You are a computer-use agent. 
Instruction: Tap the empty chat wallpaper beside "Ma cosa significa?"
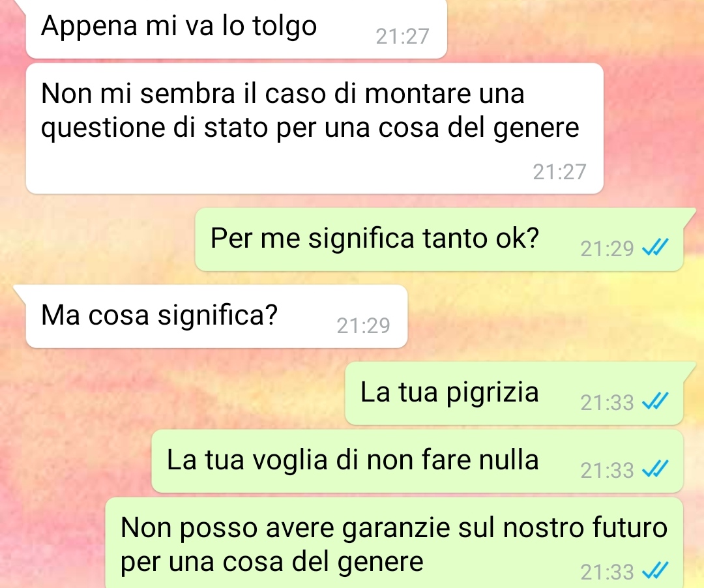pos(552,316)
